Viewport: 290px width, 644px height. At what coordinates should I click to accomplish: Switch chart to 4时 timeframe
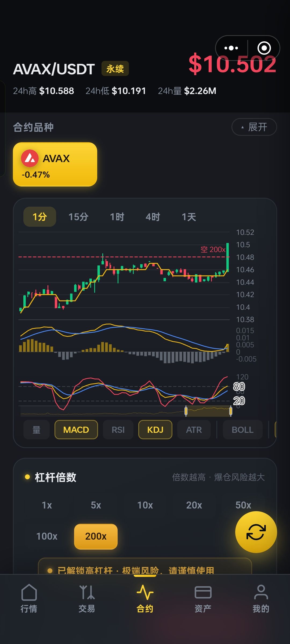[153, 217]
